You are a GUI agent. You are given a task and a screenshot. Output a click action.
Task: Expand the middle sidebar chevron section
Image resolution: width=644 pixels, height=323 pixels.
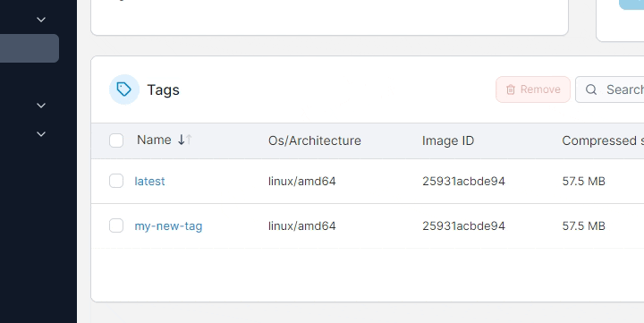coord(41,106)
